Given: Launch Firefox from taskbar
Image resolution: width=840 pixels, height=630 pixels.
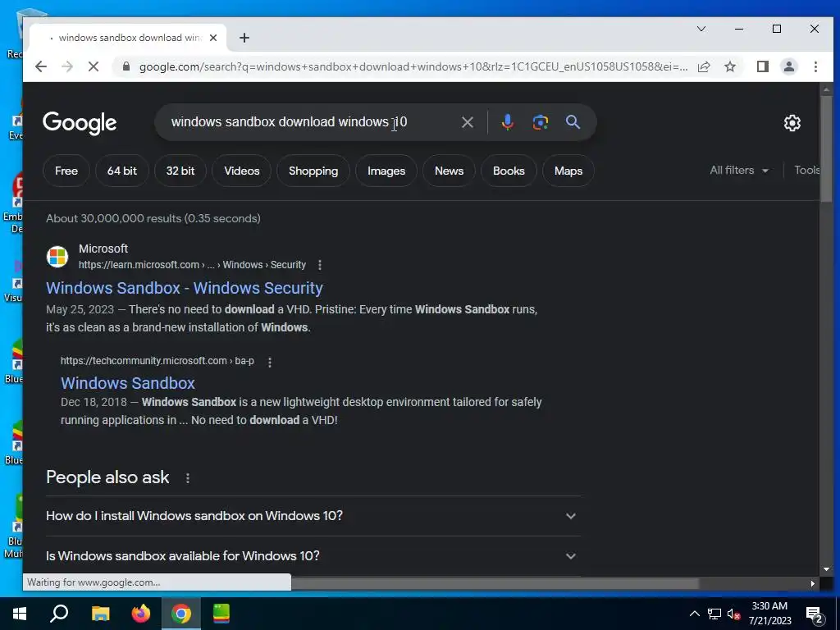Looking at the screenshot, I should pos(141,614).
